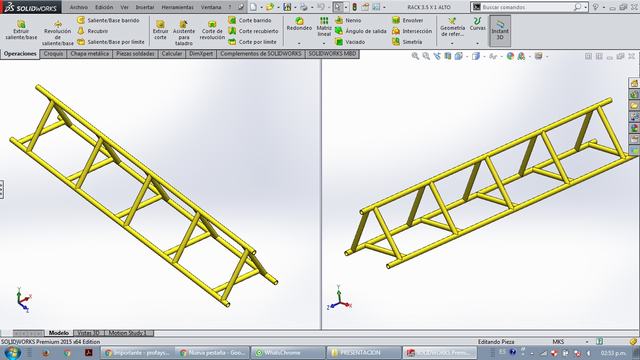Save document with the save icon
640x360 pixels.
tap(287, 7)
